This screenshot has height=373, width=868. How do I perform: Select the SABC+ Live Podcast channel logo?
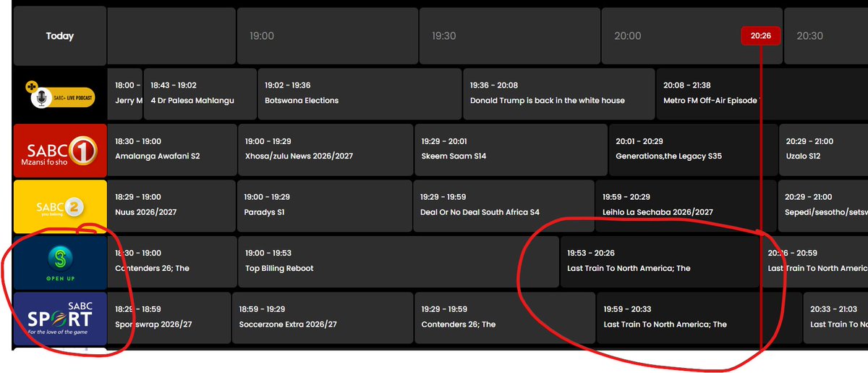coord(60,93)
